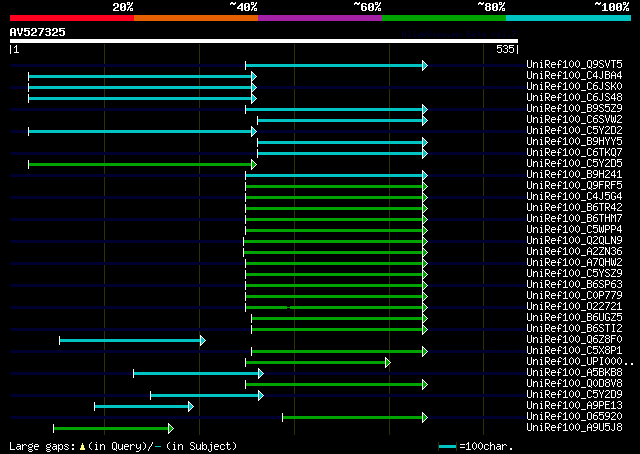Select the UniRef100_Q9FRF5 label

tap(574, 185)
